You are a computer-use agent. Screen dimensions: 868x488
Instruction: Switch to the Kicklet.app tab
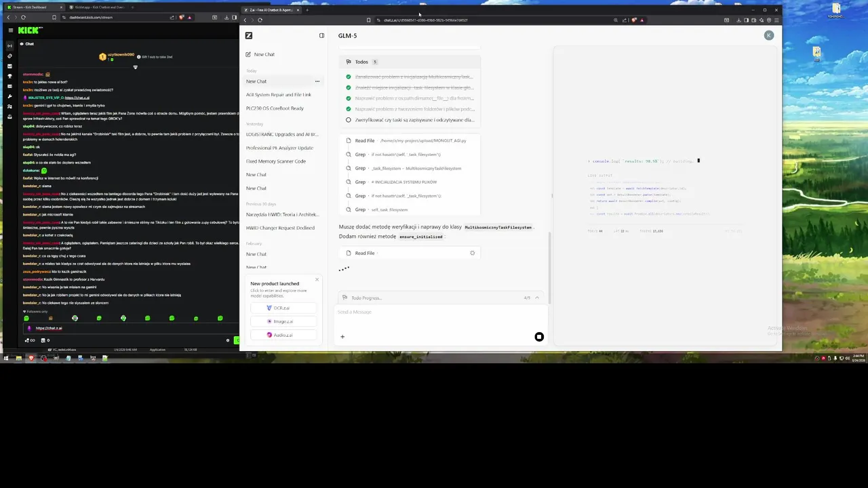coord(98,7)
